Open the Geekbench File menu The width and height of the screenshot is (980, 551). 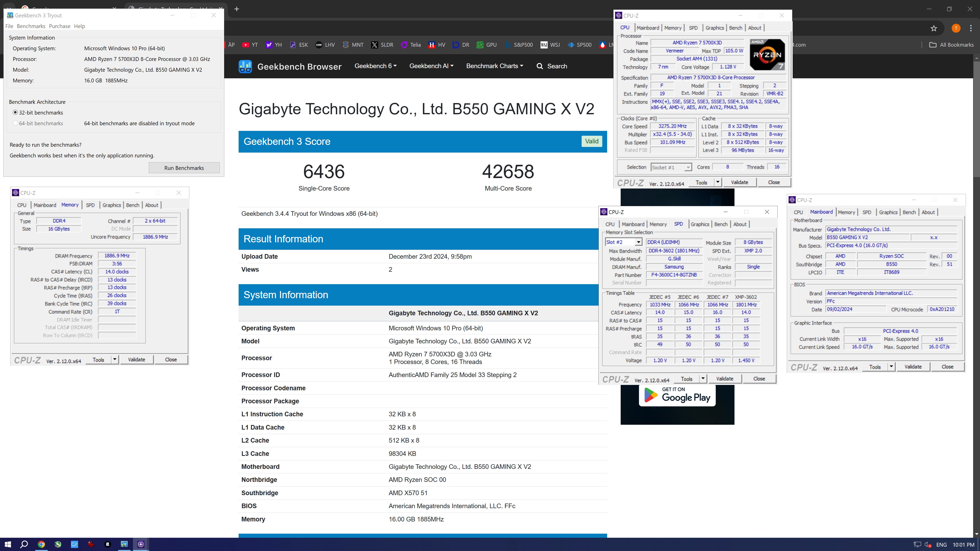[9, 26]
